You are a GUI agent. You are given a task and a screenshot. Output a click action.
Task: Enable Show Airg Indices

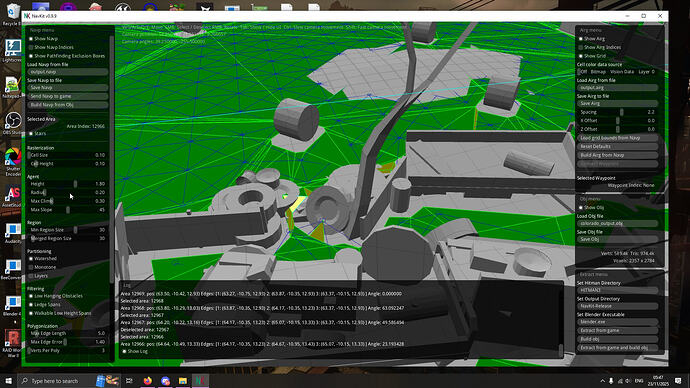(581, 47)
